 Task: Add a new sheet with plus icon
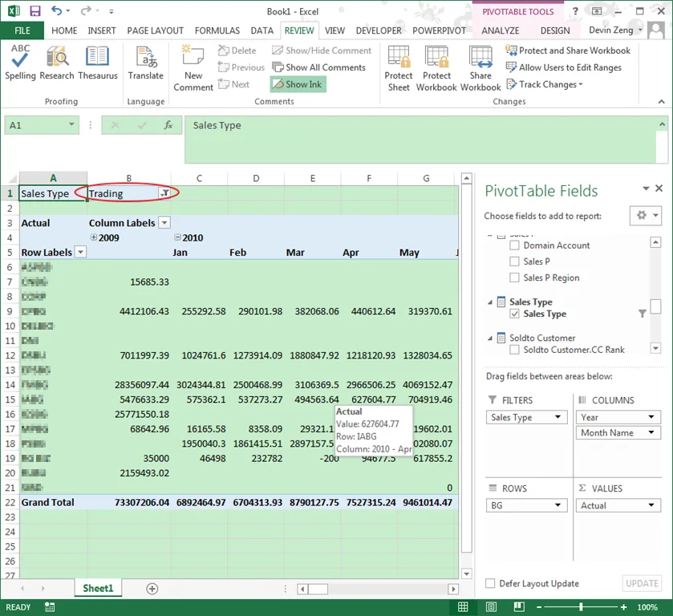[152, 589]
